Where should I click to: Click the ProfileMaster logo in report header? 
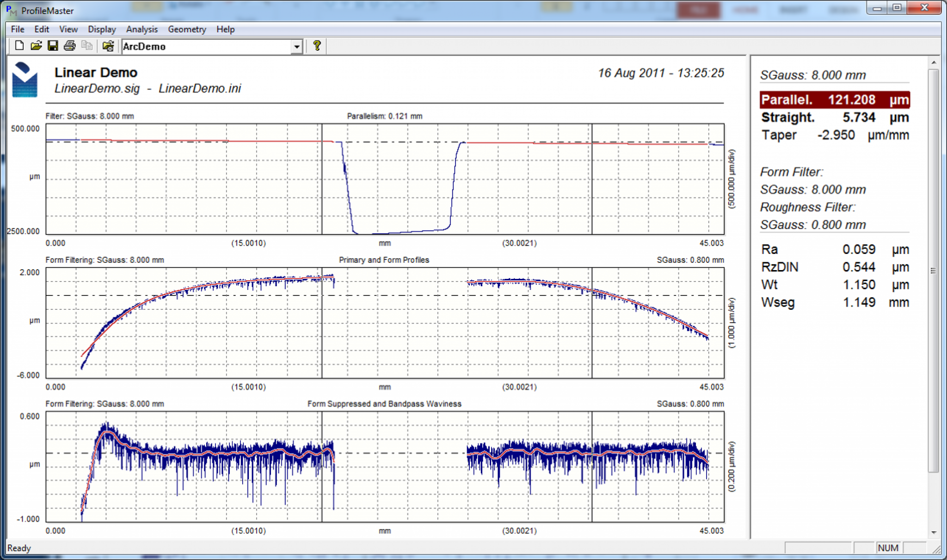click(x=25, y=80)
